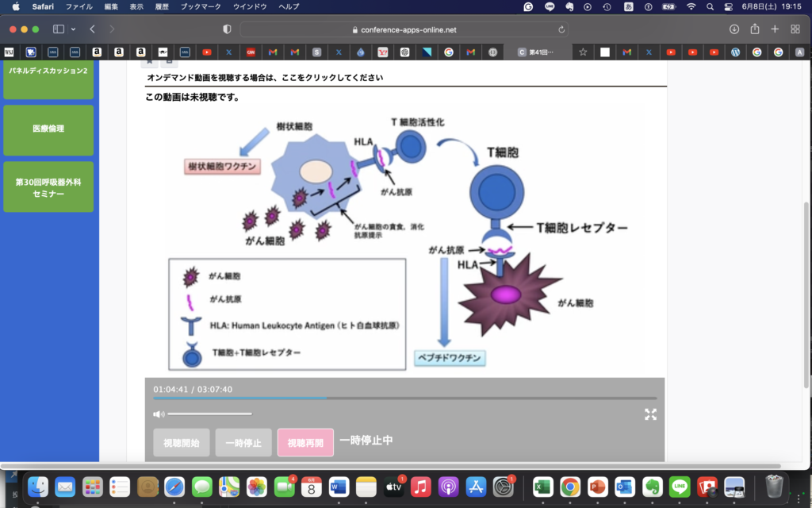Mute video using the speaker icon
Viewport: 812px width, 508px height.
point(159,414)
